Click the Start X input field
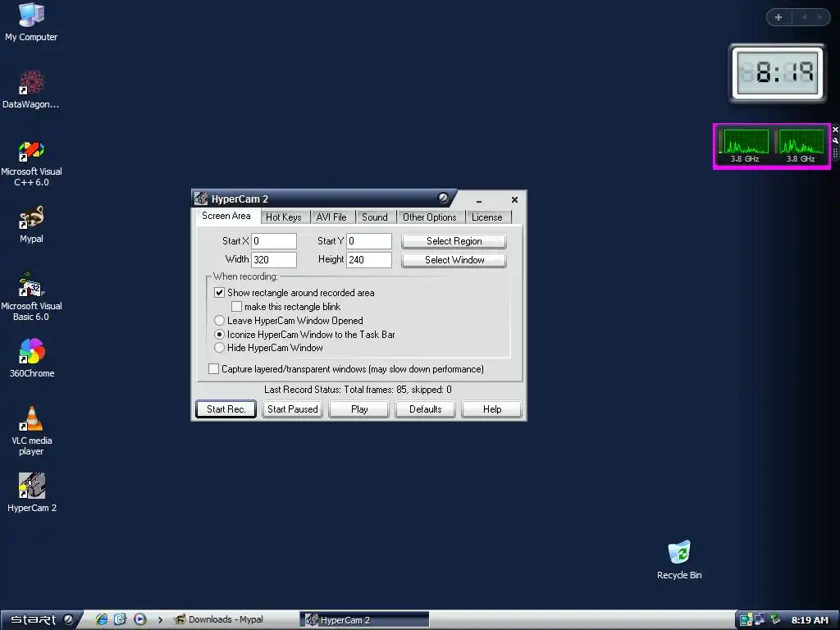The height and width of the screenshot is (630, 840). coord(274,241)
